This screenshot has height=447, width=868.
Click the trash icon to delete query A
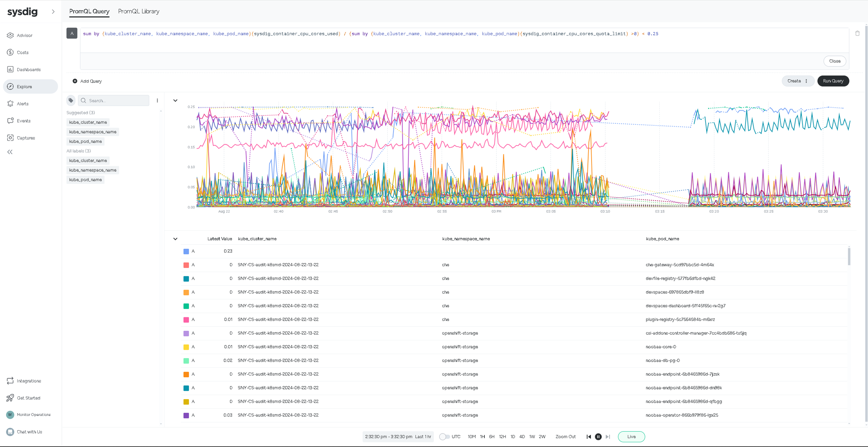point(857,33)
